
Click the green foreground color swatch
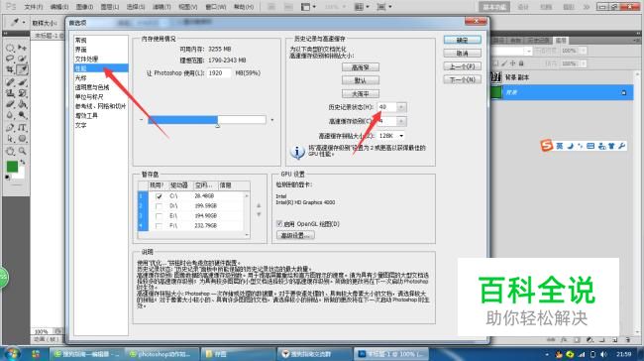point(12,167)
